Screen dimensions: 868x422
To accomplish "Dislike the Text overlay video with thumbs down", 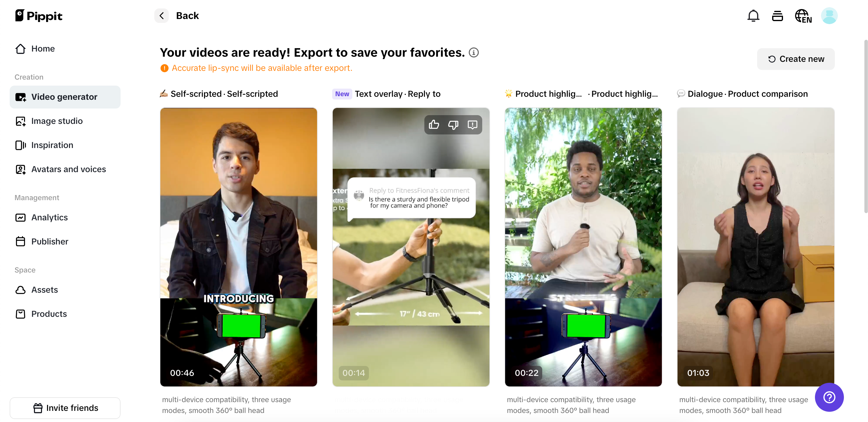I will click(x=453, y=125).
